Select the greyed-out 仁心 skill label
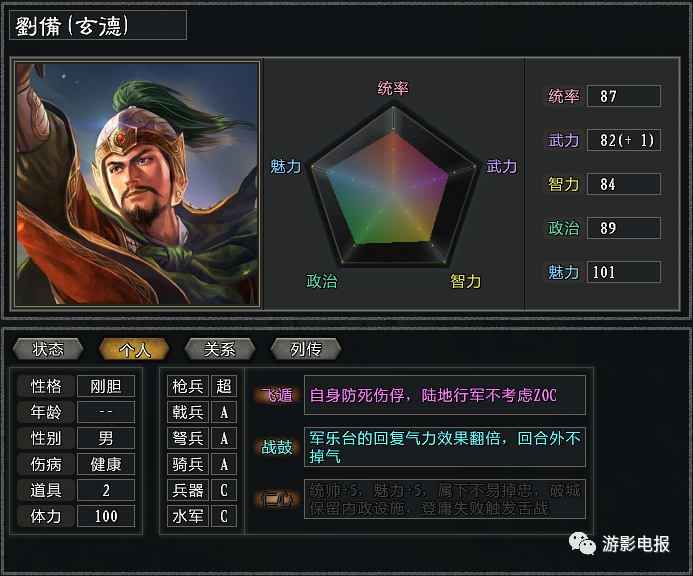 point(277,499)
